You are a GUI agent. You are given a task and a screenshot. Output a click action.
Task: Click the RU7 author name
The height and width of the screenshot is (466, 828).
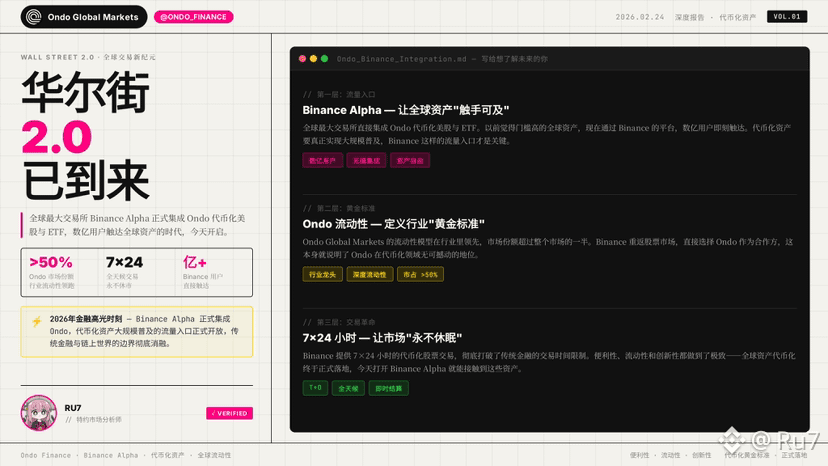(x=73, y=408)
